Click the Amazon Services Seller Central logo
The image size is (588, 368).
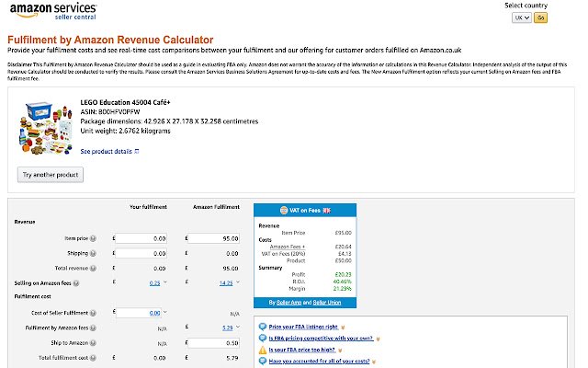[53, 11]
